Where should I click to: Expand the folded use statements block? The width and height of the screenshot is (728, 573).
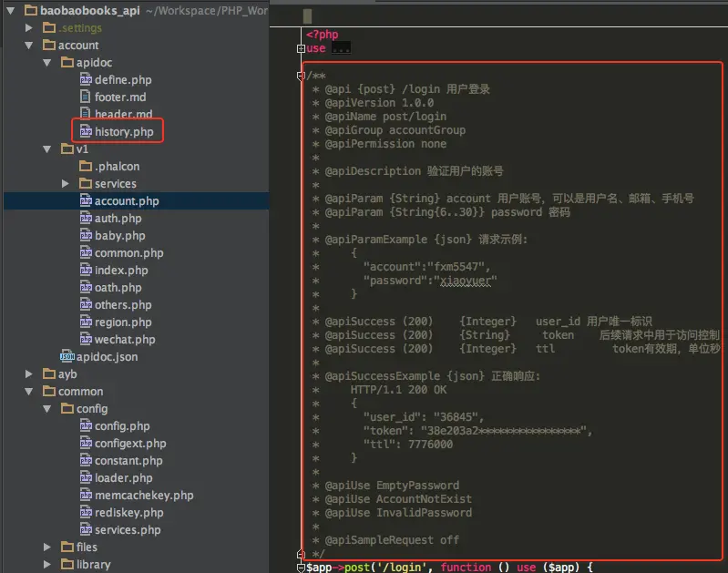[x=301, y=49]
